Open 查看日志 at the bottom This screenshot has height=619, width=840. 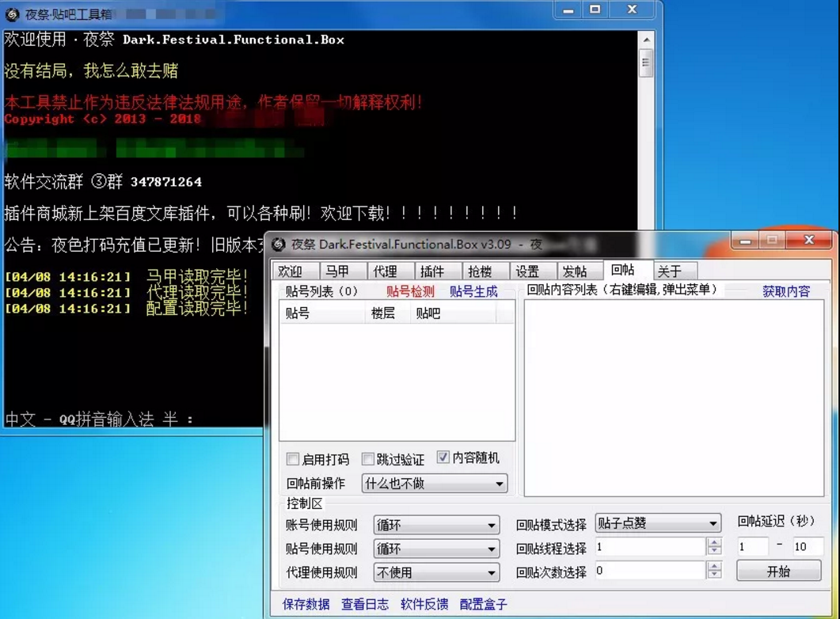coord(365,605)
